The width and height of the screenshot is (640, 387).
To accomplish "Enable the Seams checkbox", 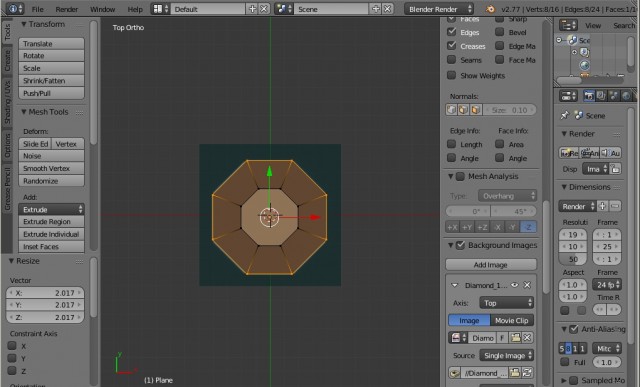I will [x=451, y=60].
